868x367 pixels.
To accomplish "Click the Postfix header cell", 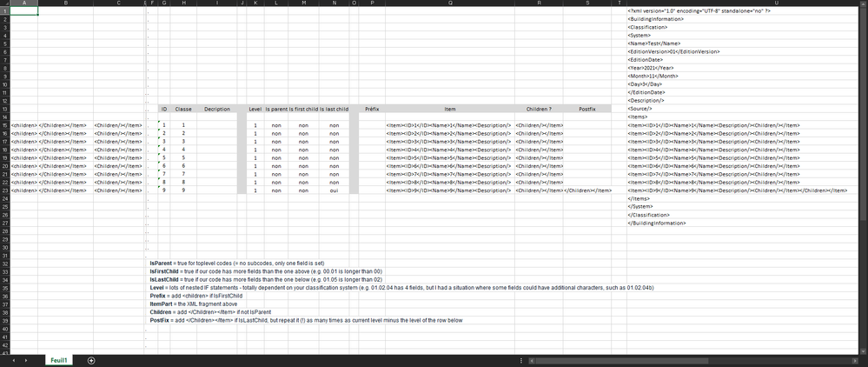I will (587, 110).
